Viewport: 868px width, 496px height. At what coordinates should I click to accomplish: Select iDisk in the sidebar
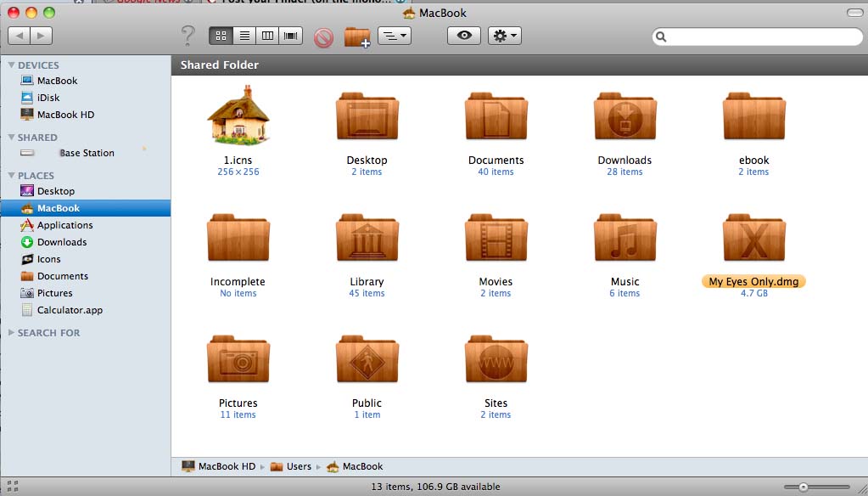click(85, 98)
